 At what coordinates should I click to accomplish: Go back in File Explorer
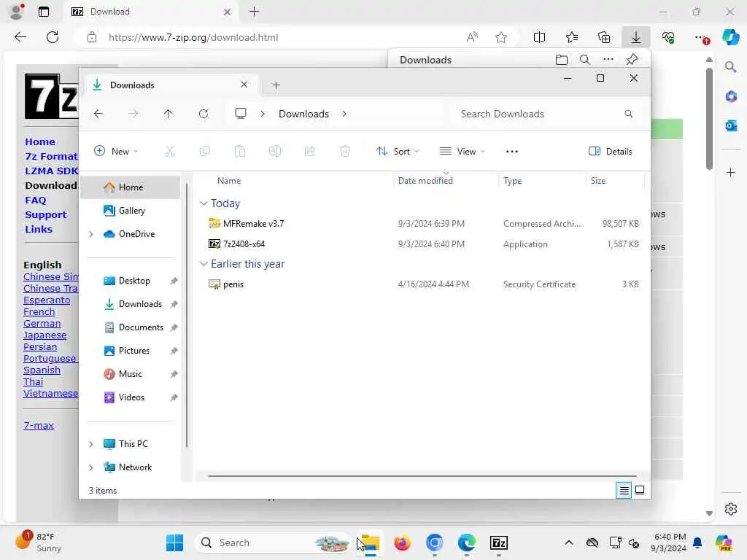coord(98,114)
